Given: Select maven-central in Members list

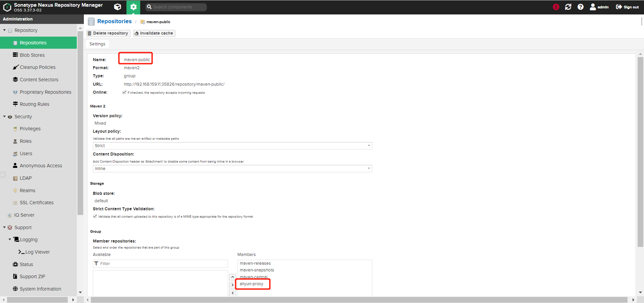Looking at the screenshot, I should pyautogui.click(x=254, y=277).
